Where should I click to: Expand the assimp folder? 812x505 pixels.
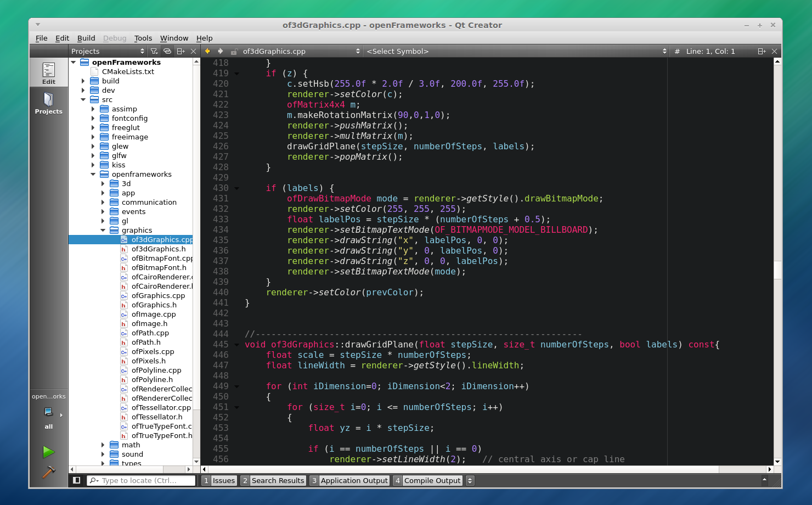pyautogui.click(x=93, y=109)
